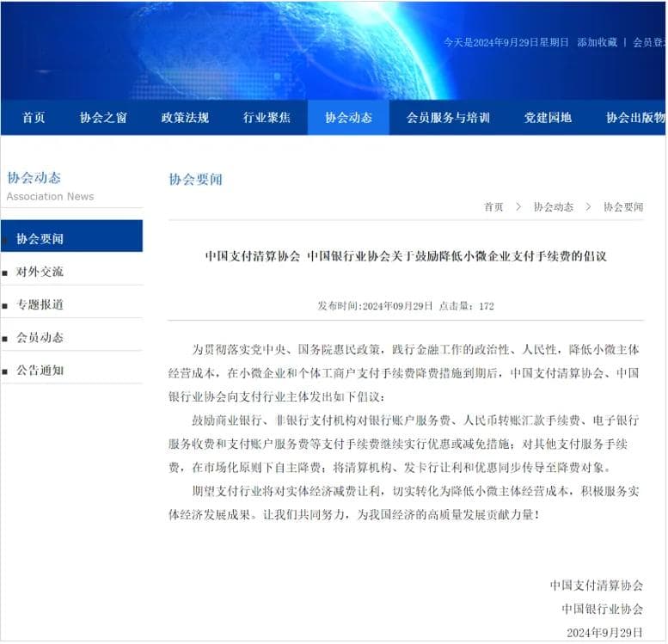Click the arrow before the 协会要闻 breadcrumb
668x644 pixels.
click(x=588, y=207)
